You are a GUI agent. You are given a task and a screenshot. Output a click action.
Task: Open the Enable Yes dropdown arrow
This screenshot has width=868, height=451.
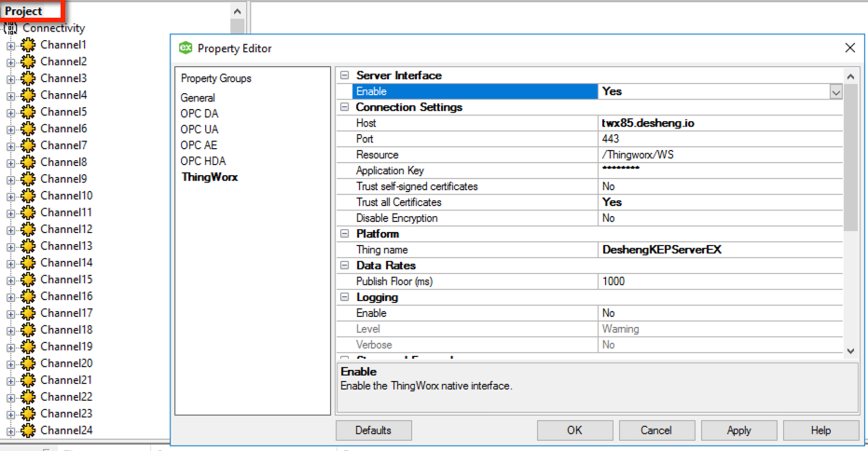[x=835, y=91]
